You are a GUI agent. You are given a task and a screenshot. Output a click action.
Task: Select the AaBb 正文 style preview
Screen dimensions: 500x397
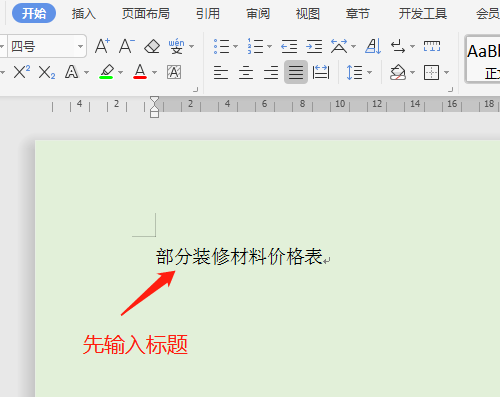click(483, 59)
